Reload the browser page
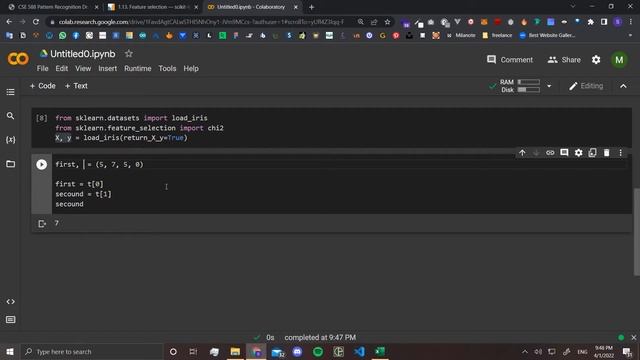Image resolution: width=640 pixels, height=360 pixels. [36, 22]
